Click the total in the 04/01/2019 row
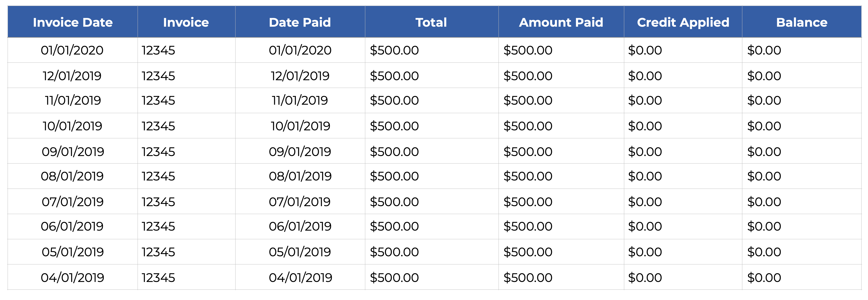Viewport: 868px width, 300px height. [394, 278]
